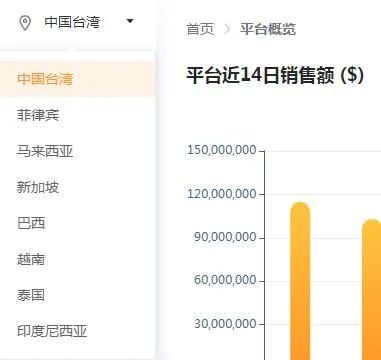Collapse the region dropdown arrow

click(x=130, y=21)
